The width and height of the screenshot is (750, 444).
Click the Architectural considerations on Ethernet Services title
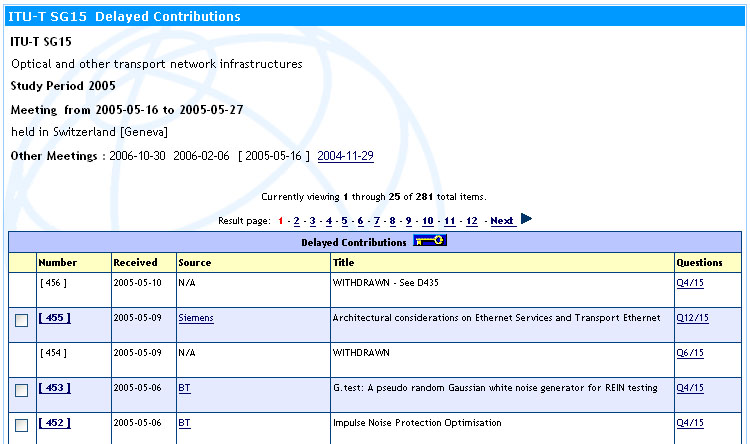[496, 318]
